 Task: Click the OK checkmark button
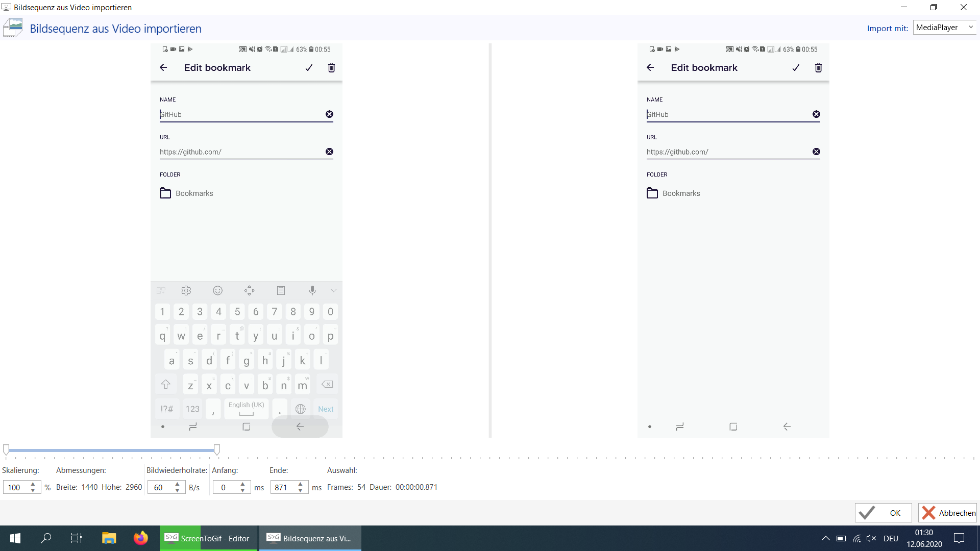point(883,513)
